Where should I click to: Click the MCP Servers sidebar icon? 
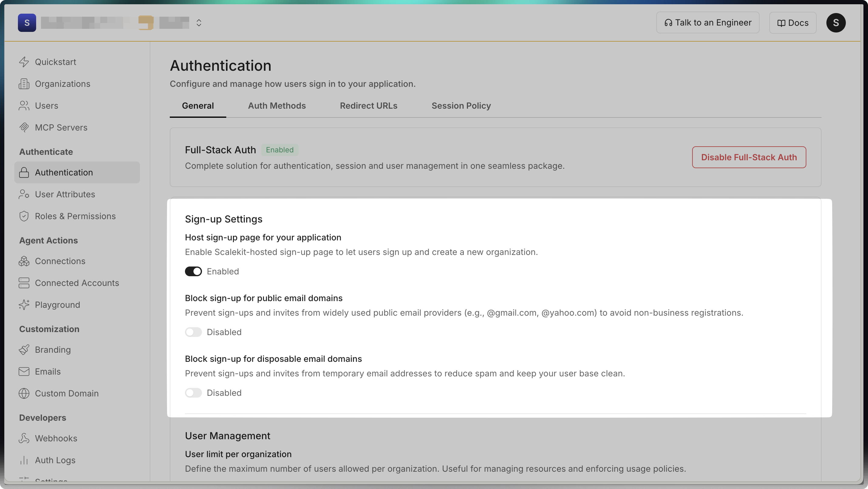(24, 127)
